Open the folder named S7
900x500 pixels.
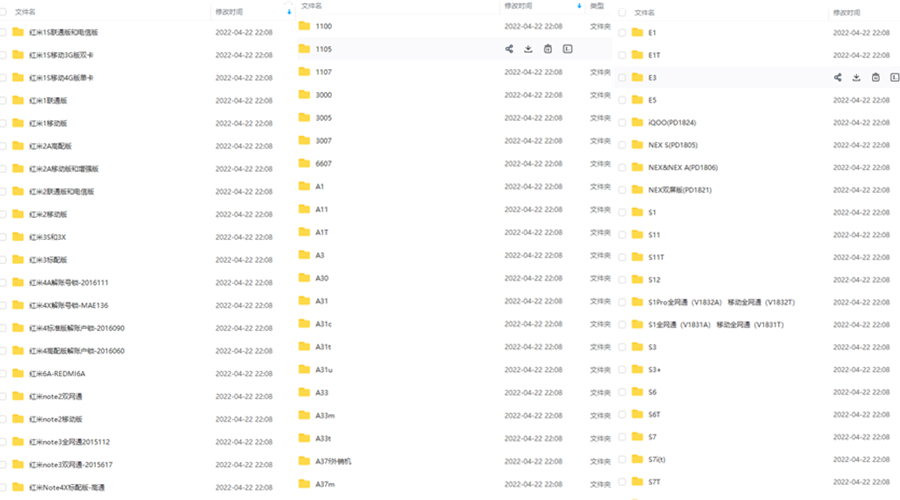(x=653, y=437)
